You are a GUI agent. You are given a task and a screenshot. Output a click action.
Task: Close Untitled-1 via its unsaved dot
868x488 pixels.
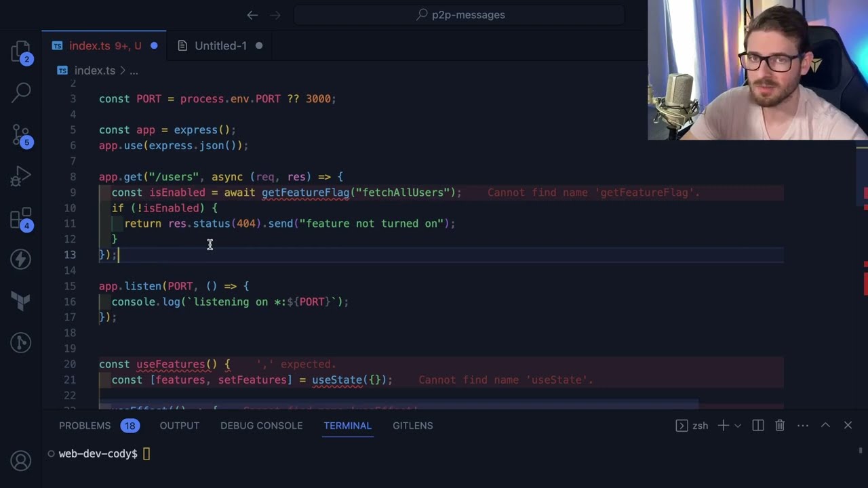click(258, 45)
